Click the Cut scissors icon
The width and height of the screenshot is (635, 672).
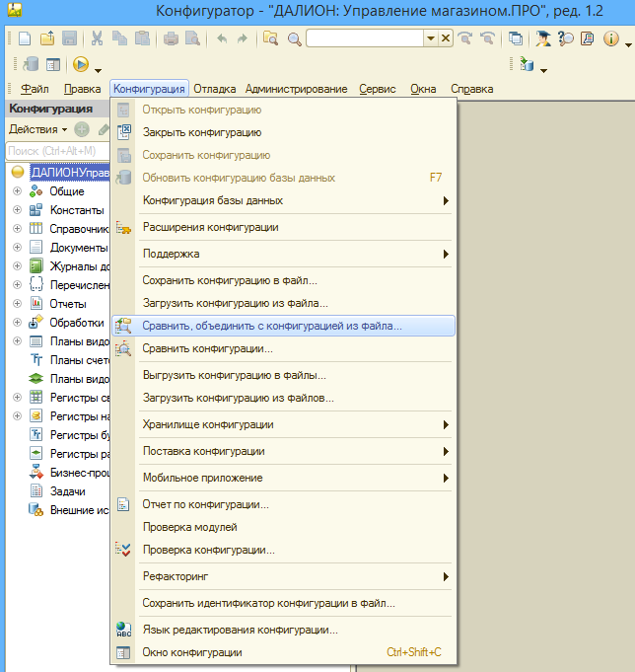click(x=98, y=38)
